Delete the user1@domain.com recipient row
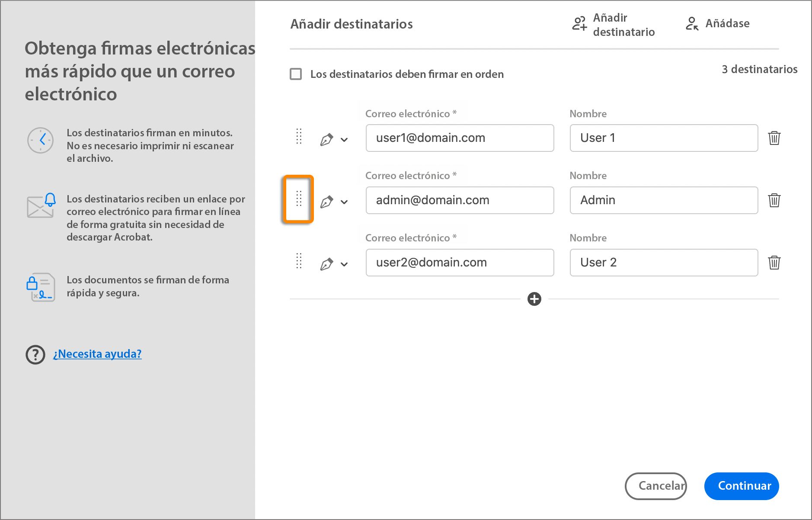This screenshot has width=812, height=520. click(x=774, y=138)
